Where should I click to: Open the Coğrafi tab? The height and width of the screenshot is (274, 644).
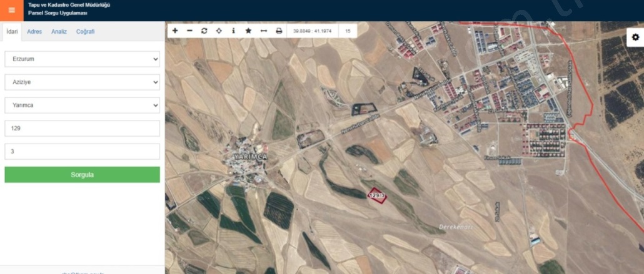coord(85,32)
